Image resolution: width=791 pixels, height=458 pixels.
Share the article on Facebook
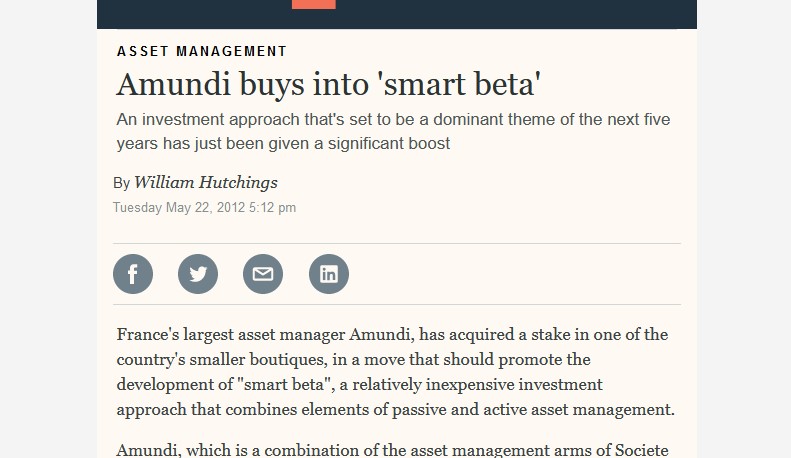(x=133, y=274)
